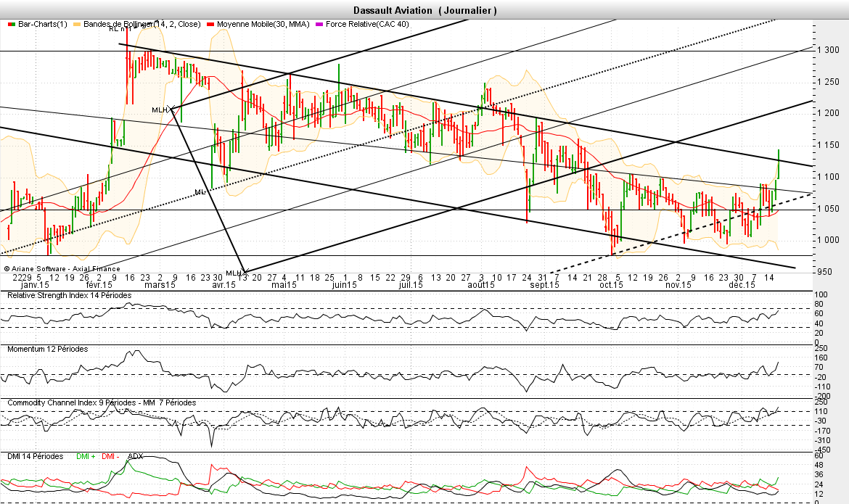Image resolution: width=849 pixels, height=504 pixels.
Task: Click the '160' value on the Momentum scale
Action: coord(821,358)
